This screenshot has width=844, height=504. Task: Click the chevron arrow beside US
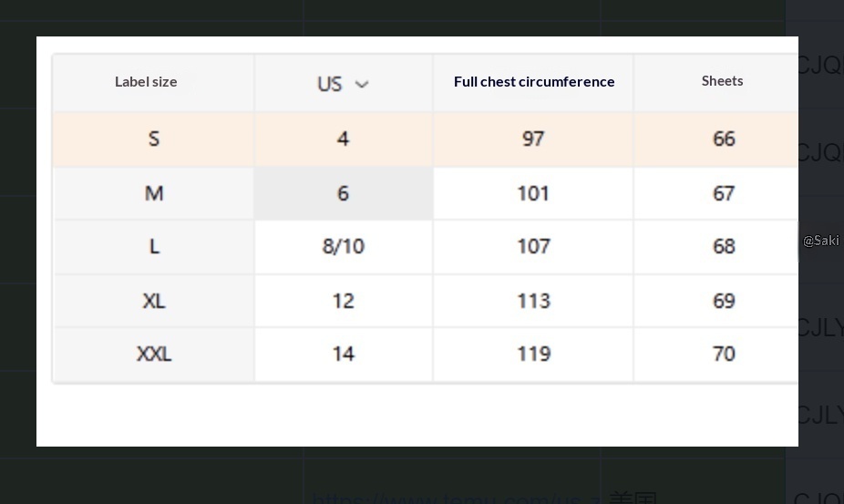coord(362,85)
